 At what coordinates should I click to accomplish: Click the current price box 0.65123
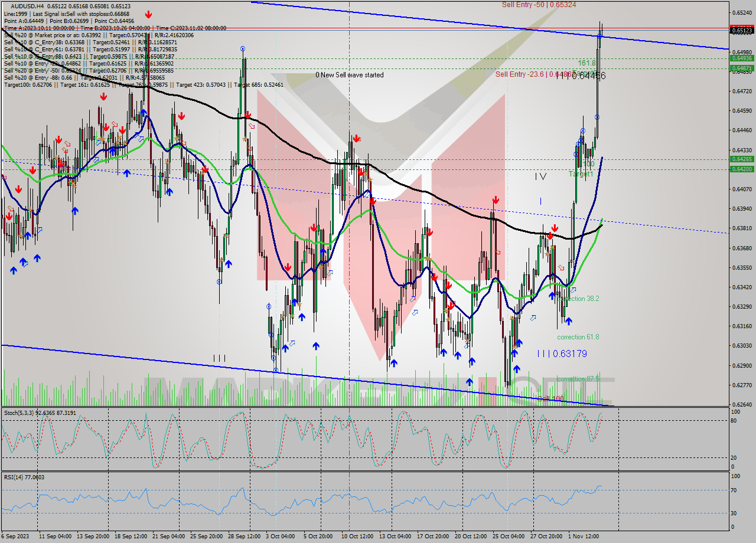coord(742,30)
